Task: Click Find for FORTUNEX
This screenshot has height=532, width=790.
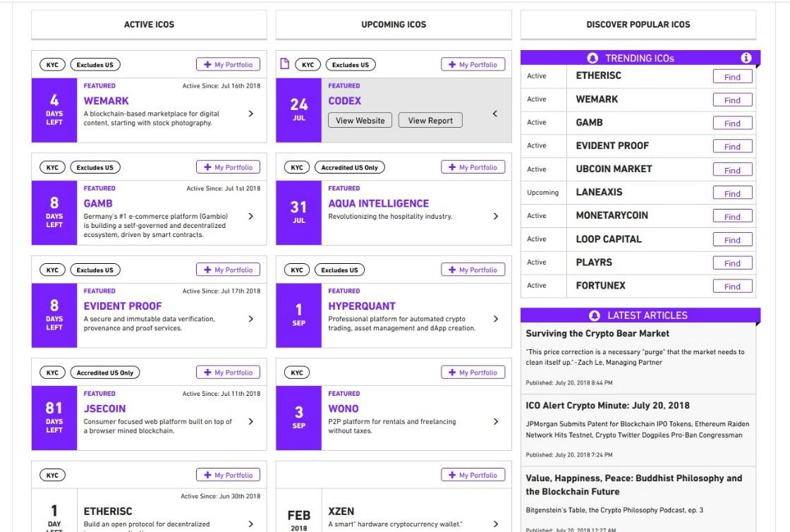Action: (x=733, y=286)
